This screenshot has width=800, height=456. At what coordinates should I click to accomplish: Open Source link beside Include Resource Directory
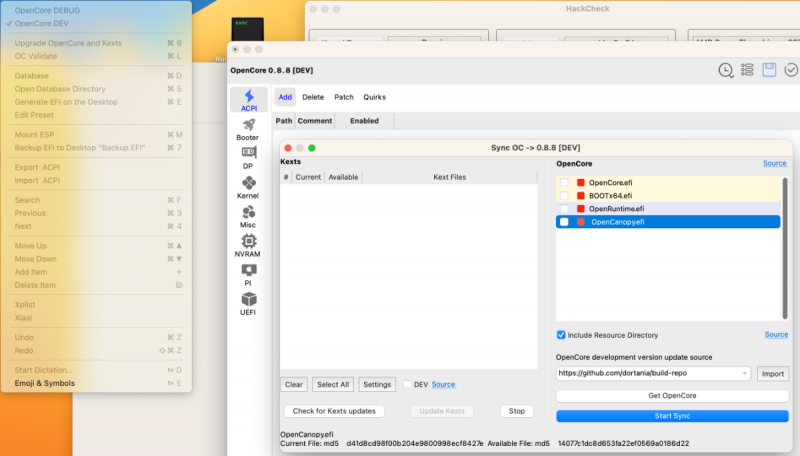point(776,335)
